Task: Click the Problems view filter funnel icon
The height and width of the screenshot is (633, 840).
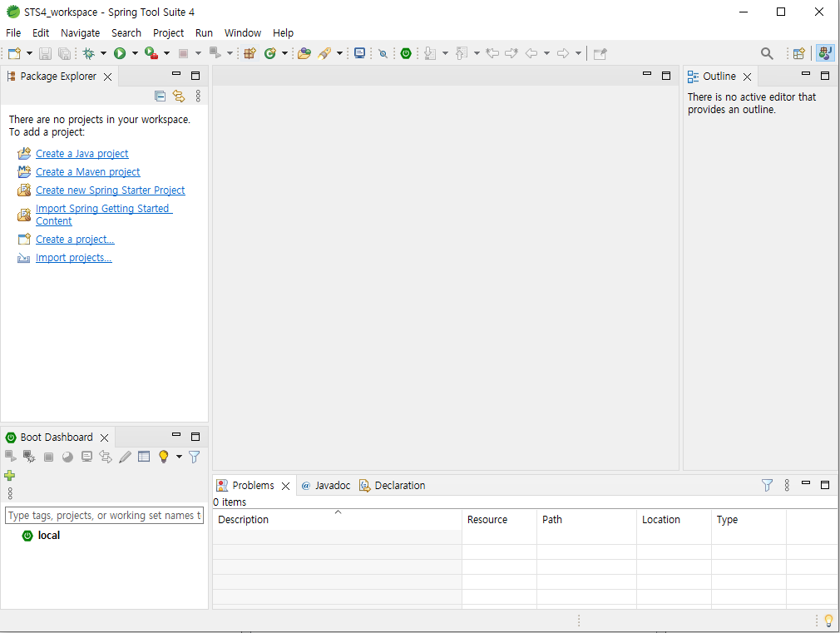Action: pyautogui.click(x=767, y=486)
